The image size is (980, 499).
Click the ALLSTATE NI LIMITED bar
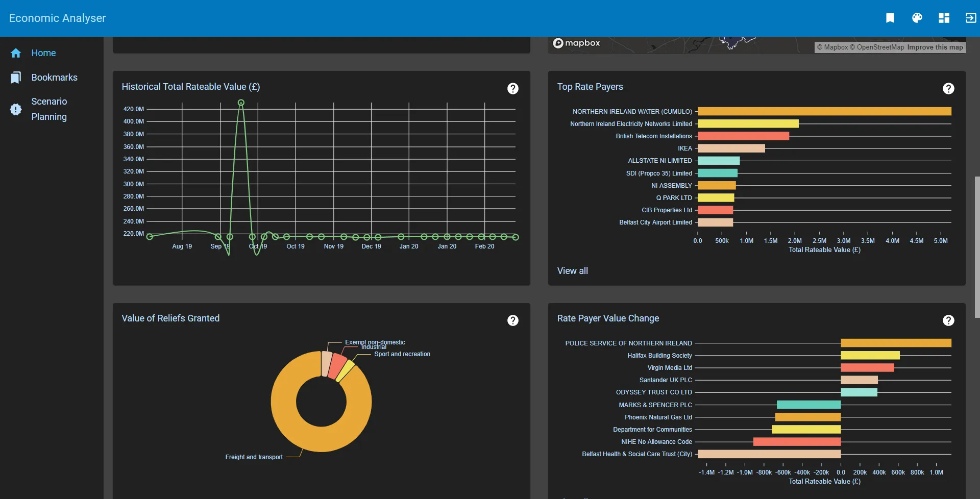[719, 161]
